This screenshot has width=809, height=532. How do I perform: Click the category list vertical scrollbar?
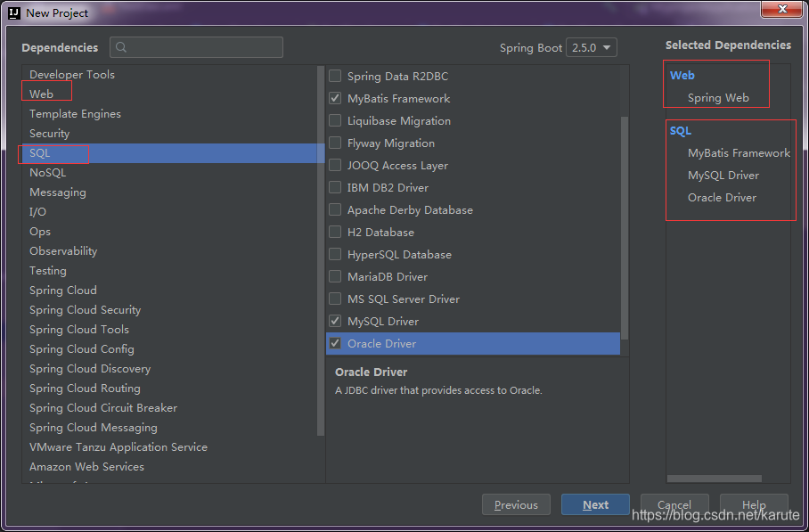(321, 250)
